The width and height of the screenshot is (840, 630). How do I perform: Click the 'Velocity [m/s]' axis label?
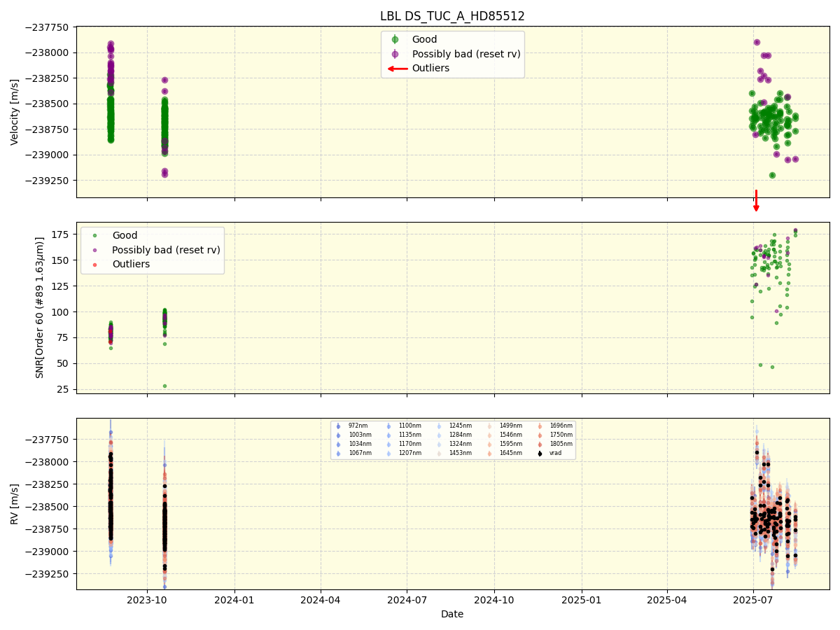click(15, 112)
